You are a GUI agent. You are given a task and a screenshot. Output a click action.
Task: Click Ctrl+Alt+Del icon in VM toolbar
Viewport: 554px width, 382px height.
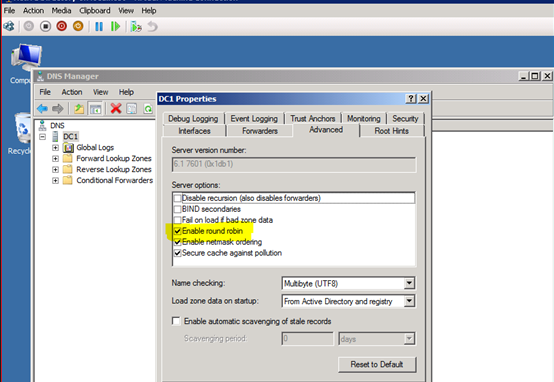(x=9, y=26)
